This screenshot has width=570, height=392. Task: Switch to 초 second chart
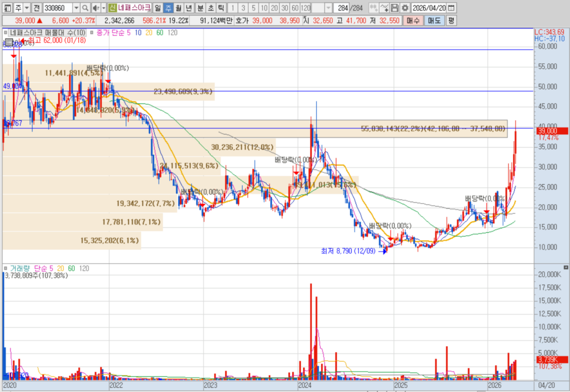(210, 8)
